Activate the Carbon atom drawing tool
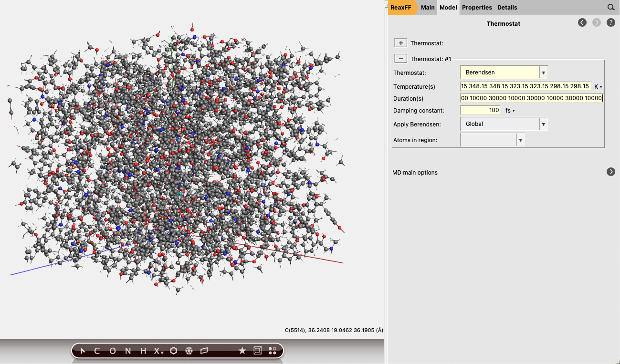Screen dimensions: 620x364 click(96, 351)
